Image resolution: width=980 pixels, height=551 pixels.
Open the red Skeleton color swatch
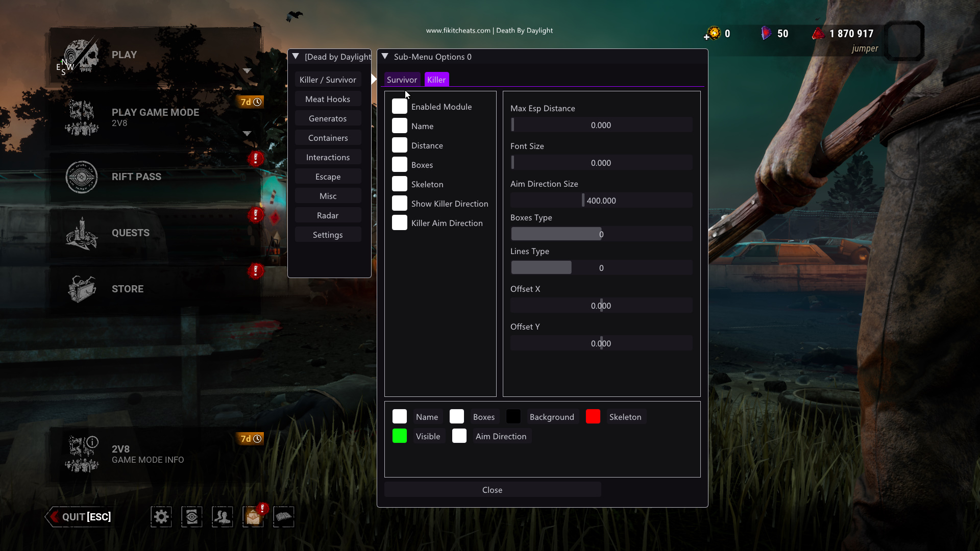(x=593, y=417)
